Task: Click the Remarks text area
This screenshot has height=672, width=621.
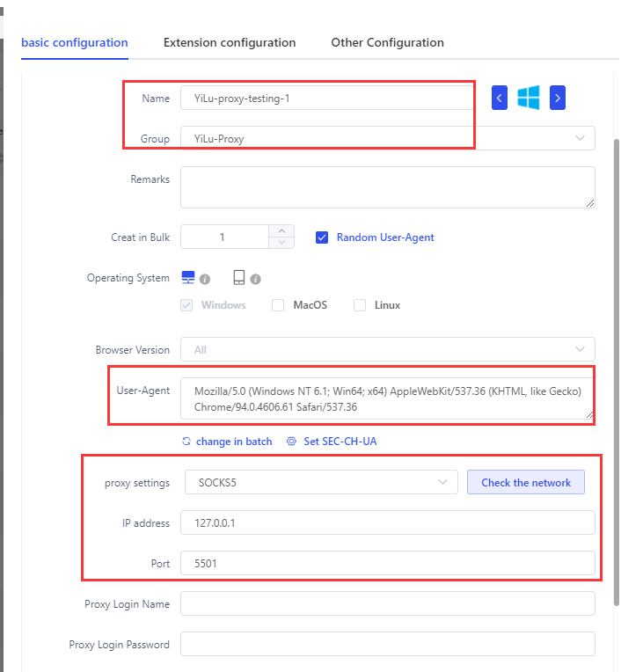Action: 387,187
